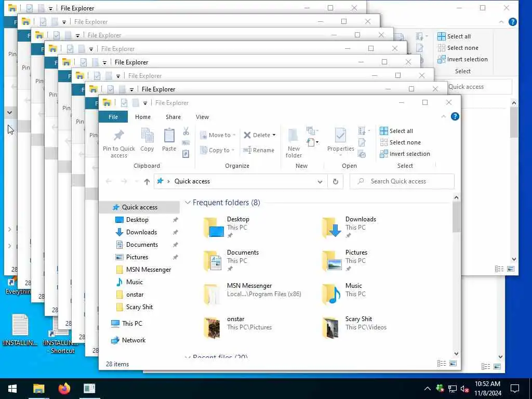The height and width of the screenshot is (399, 532).
Task: Switch to Large icons view in status bar
Action: (453, 364)
